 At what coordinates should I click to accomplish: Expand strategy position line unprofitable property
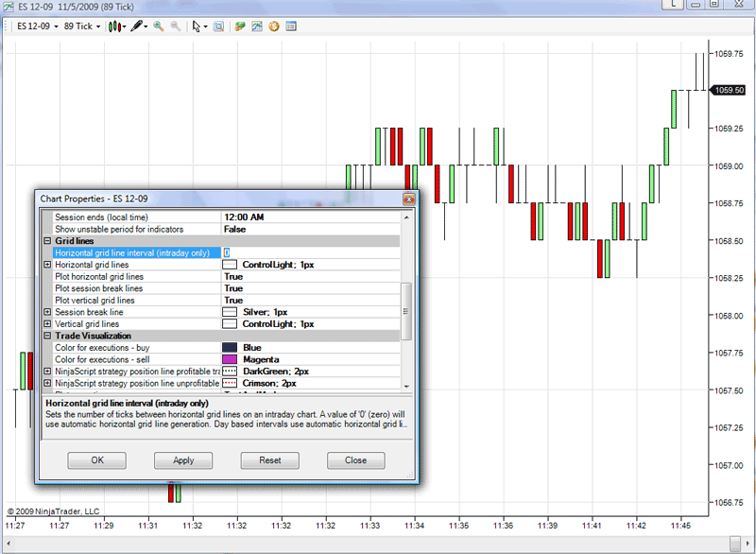47,383
